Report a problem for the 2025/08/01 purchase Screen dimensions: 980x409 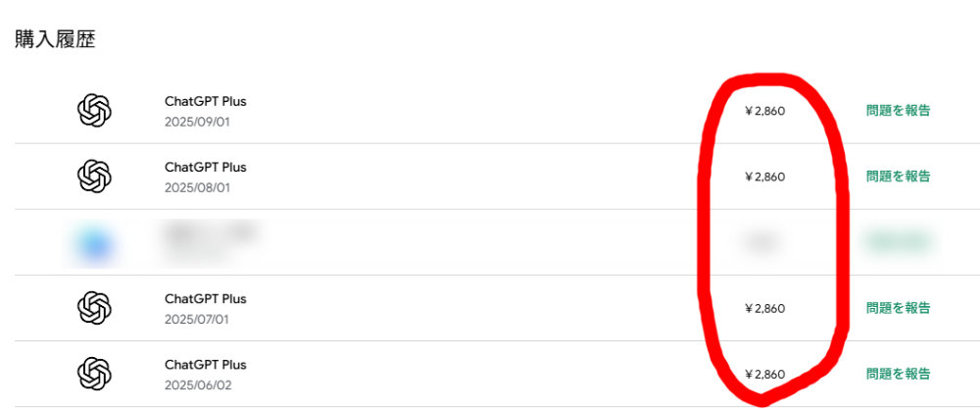tap(898, 177)
